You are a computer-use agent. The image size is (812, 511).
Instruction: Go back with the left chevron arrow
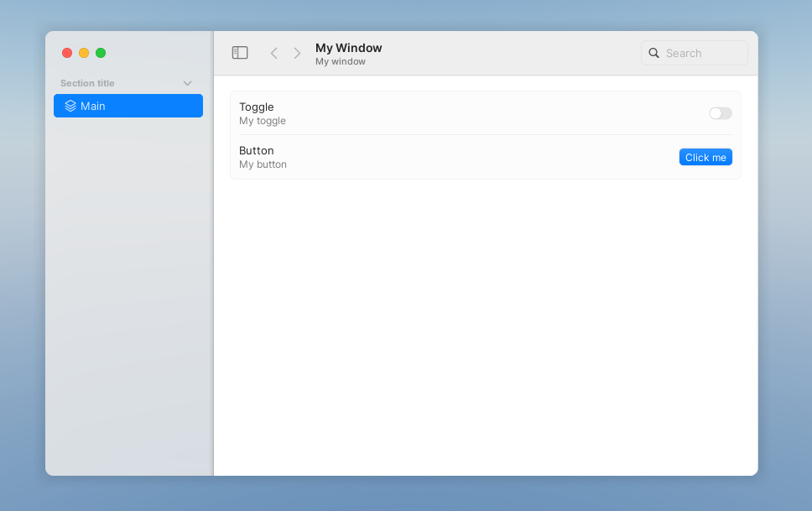[x=274, y=53]
